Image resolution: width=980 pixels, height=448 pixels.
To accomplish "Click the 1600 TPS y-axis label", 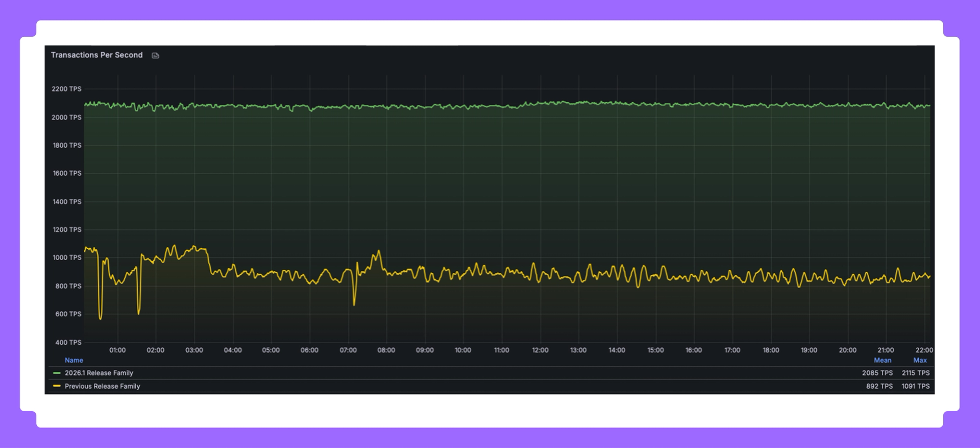I will click(x=67, y=173).
